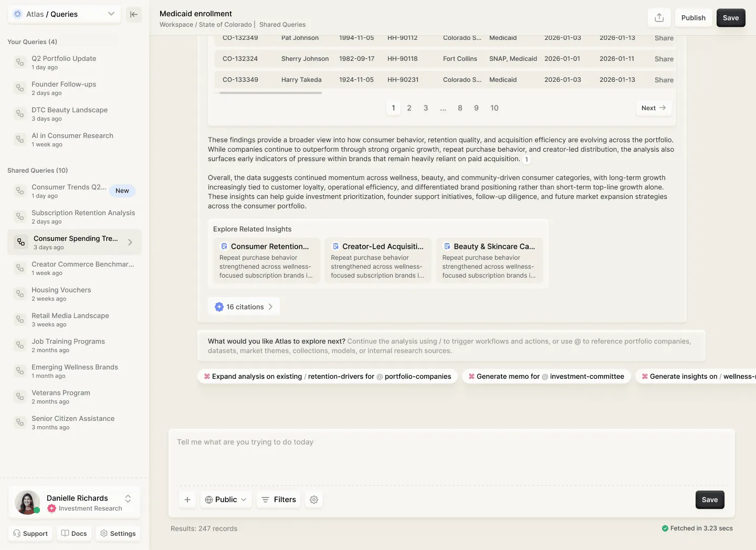Go to results page 8
Image resolution: width=756 pixels, height=550 pixels.
click(x=460, y=108)
